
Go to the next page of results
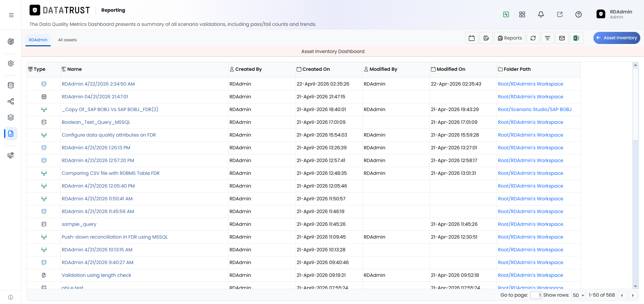point(633,295)
